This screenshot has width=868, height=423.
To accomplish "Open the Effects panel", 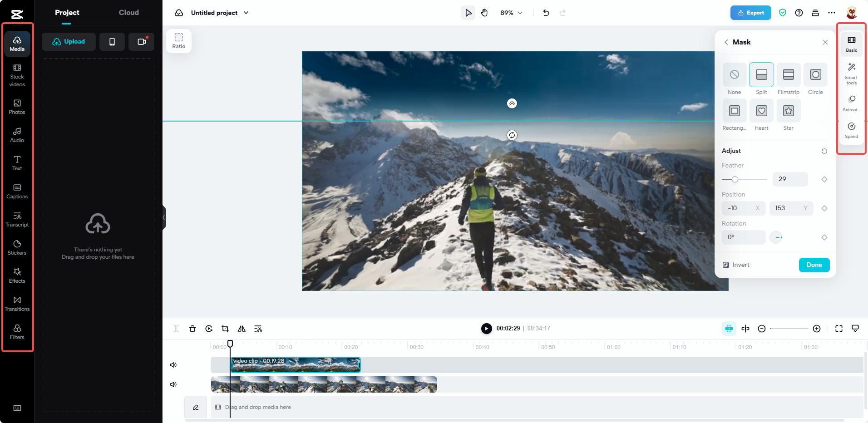I will (17, 276).
